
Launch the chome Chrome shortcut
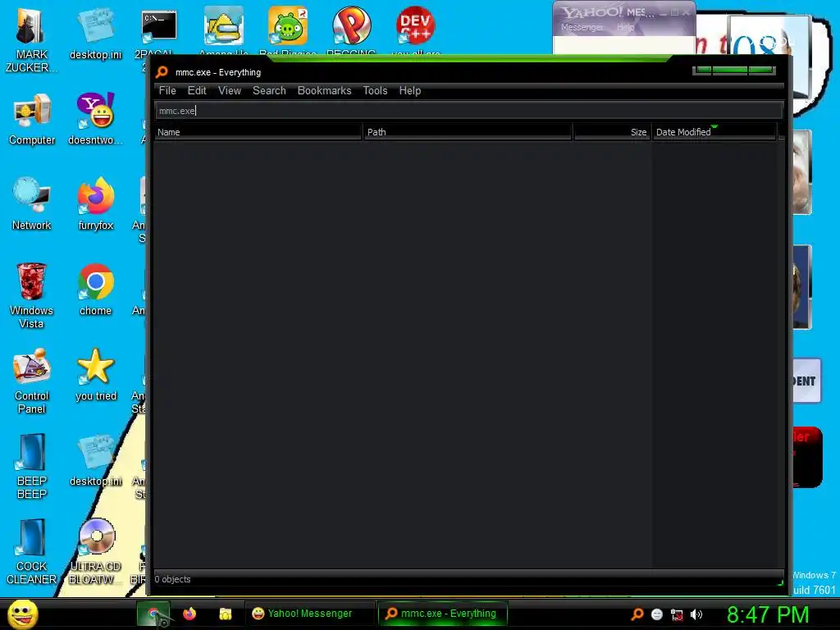point(95,290)
